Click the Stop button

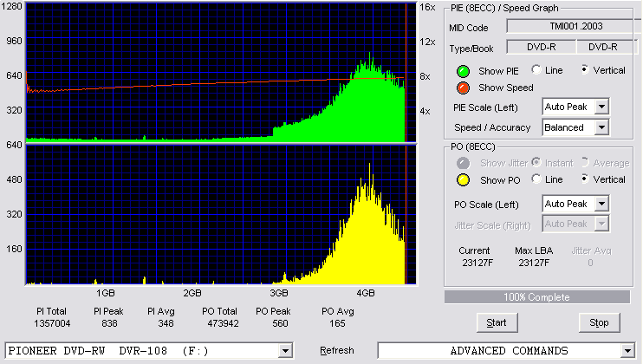599,323
